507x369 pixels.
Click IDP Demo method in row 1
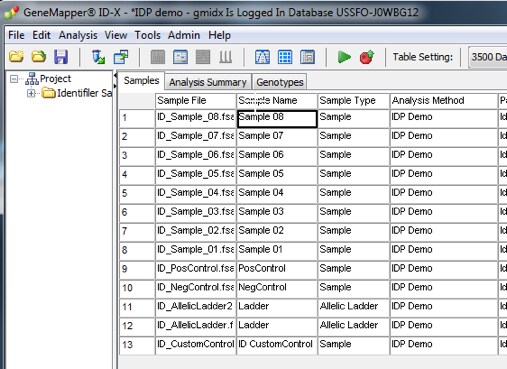443,118
